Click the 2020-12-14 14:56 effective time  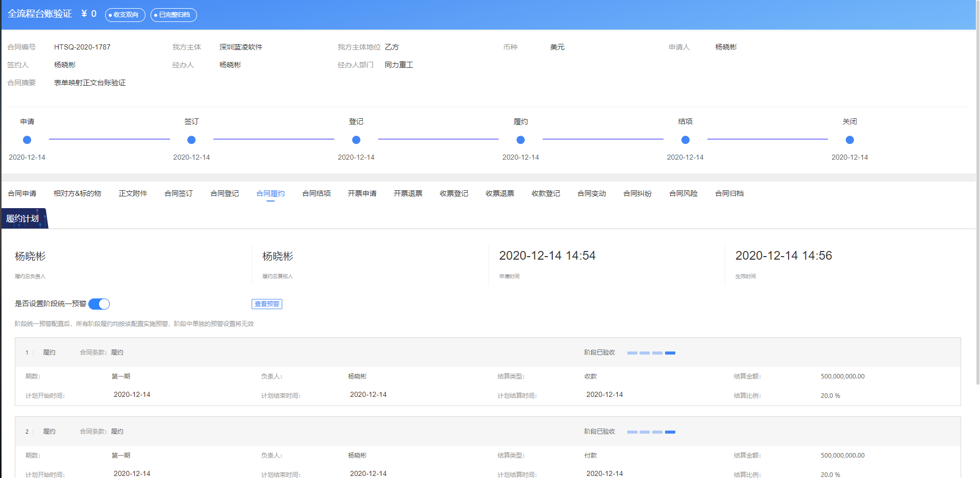783,256
